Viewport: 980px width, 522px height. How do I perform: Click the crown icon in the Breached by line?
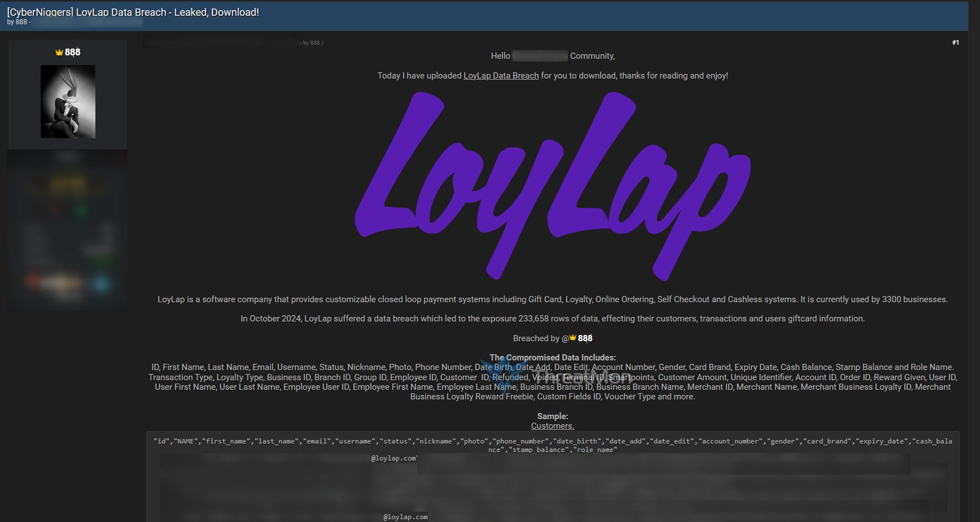coord(572,338)
